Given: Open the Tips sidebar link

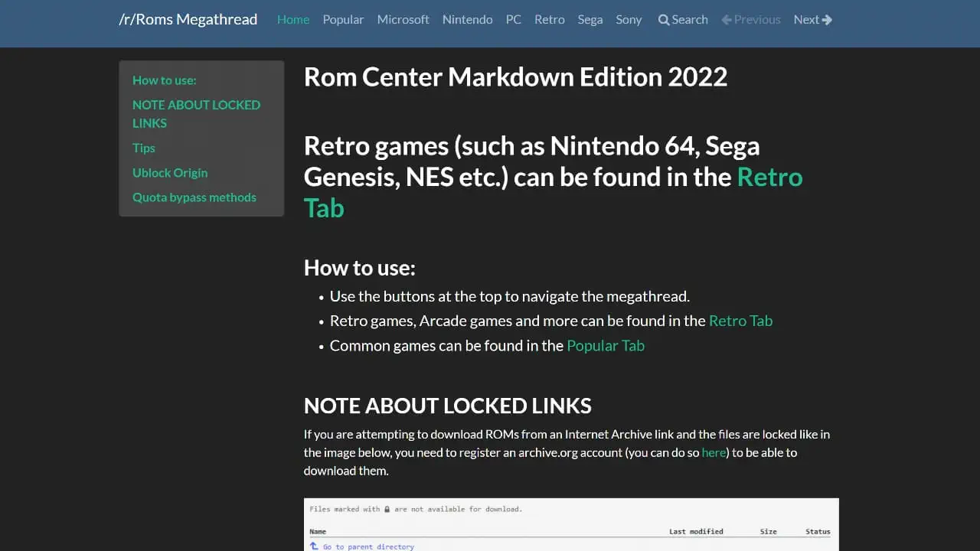Looking at the screenshot, I should coord(144,148).
